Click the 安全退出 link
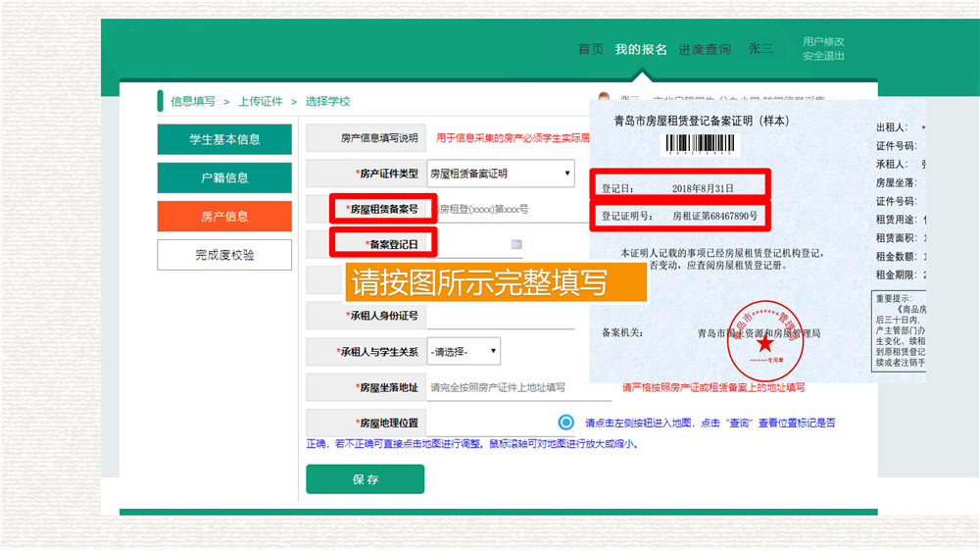Image resolution: width=980 pixels, height=551 pixels. click(823, 56)
